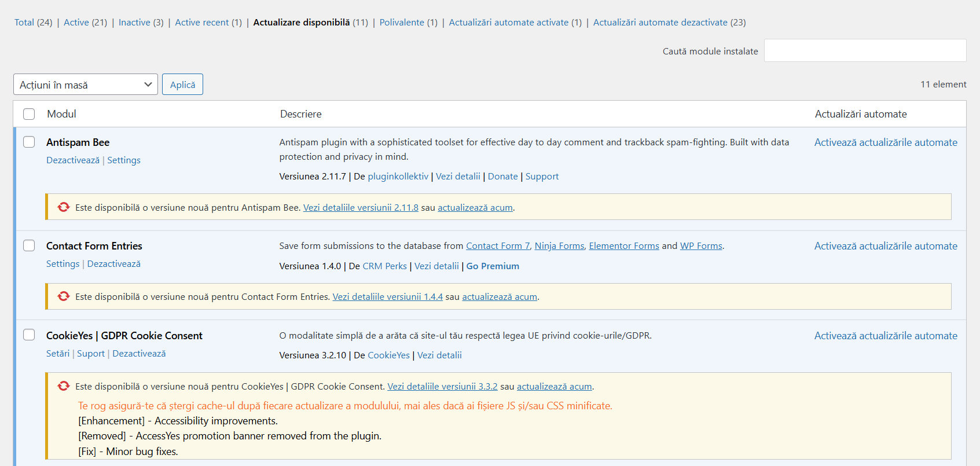Open the WP Forms link
The width and height of the screenshot is (980, 466).
click(701, 246)
